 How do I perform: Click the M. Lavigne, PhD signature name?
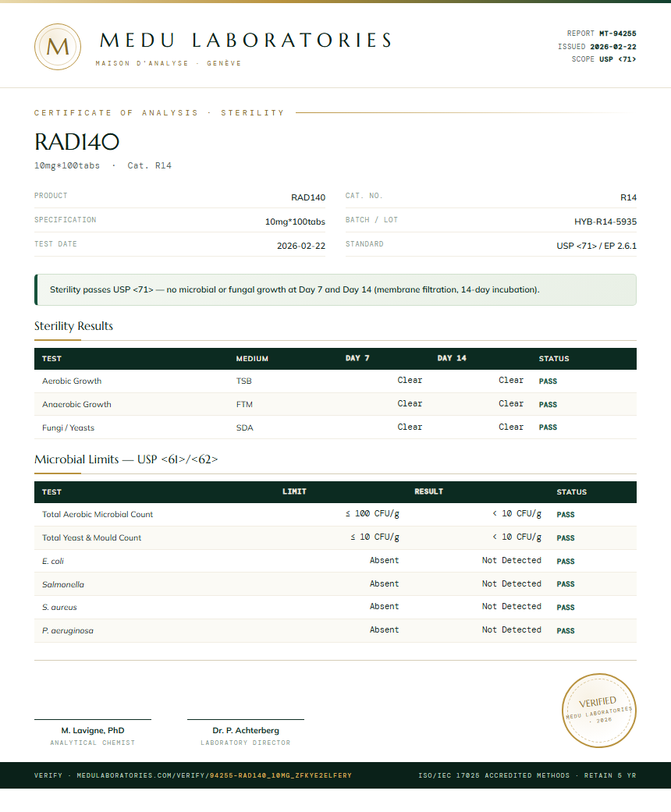click(93, 731)
